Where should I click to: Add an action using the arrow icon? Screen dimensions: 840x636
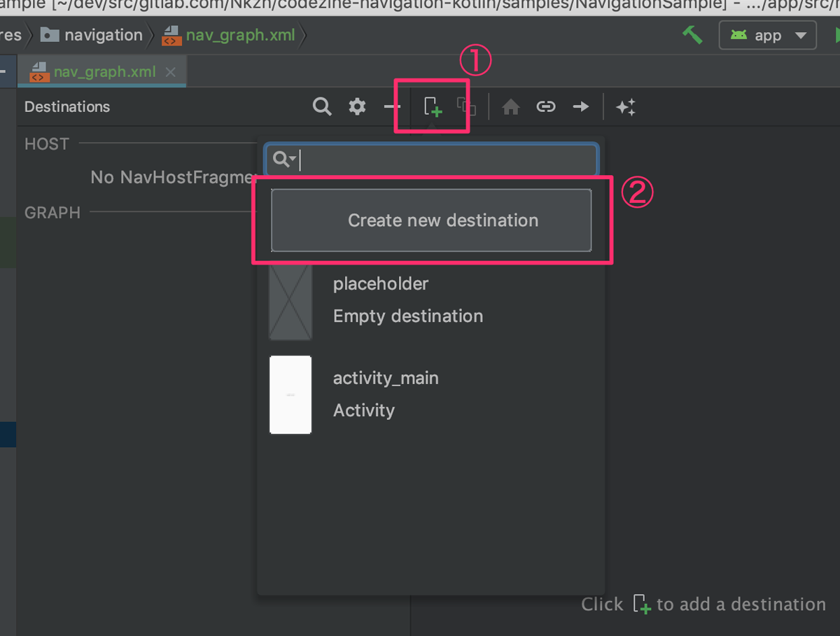[x=581, y=107]
